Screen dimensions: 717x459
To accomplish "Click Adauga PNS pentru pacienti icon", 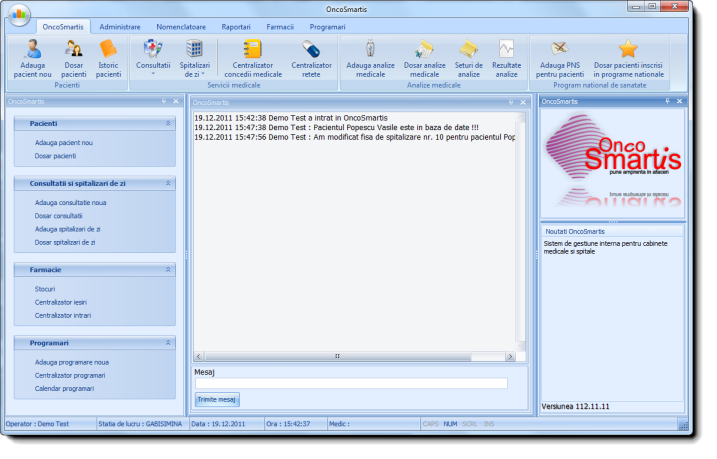I will (x=560, y=59).
